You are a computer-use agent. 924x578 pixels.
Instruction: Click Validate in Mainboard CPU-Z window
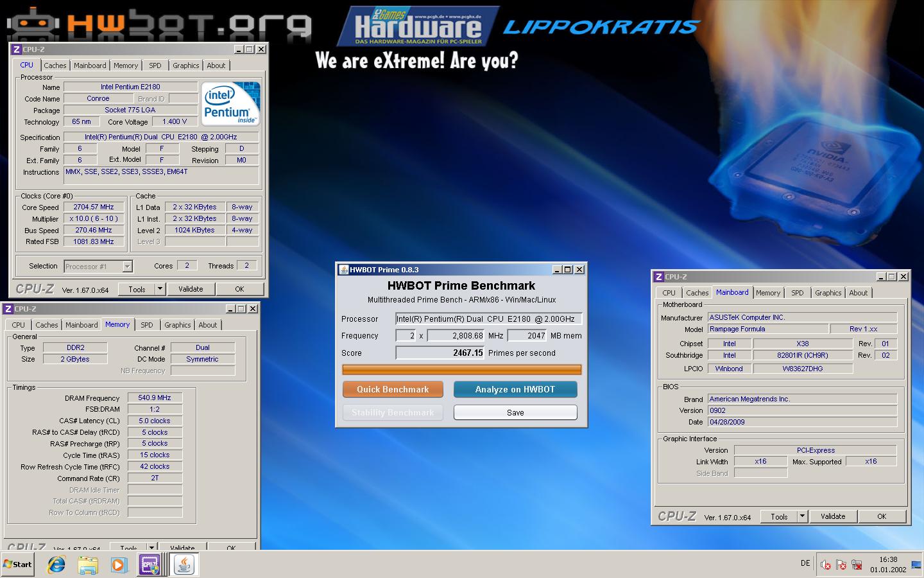(833, 516)
